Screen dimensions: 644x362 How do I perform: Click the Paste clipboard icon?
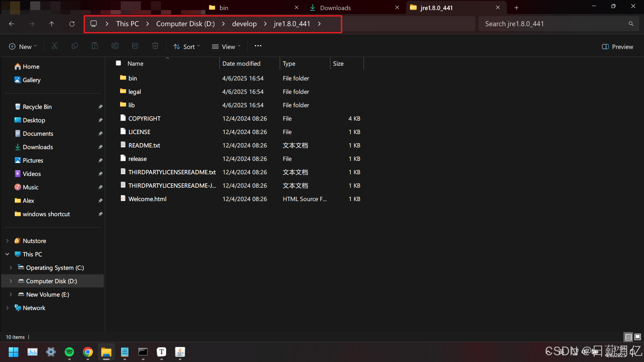(95, 46)
